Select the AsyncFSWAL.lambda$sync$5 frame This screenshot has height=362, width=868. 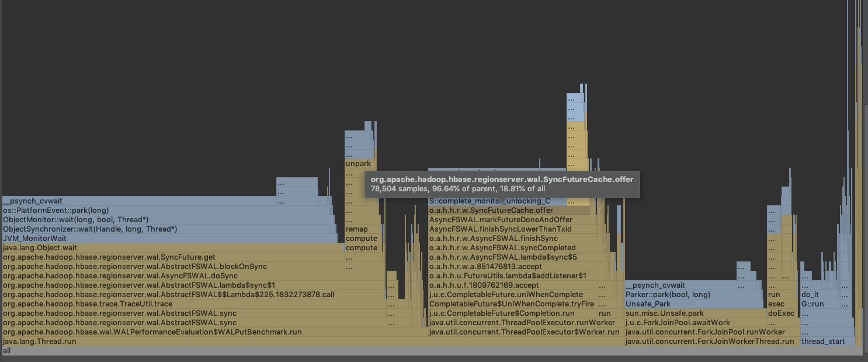513,257
